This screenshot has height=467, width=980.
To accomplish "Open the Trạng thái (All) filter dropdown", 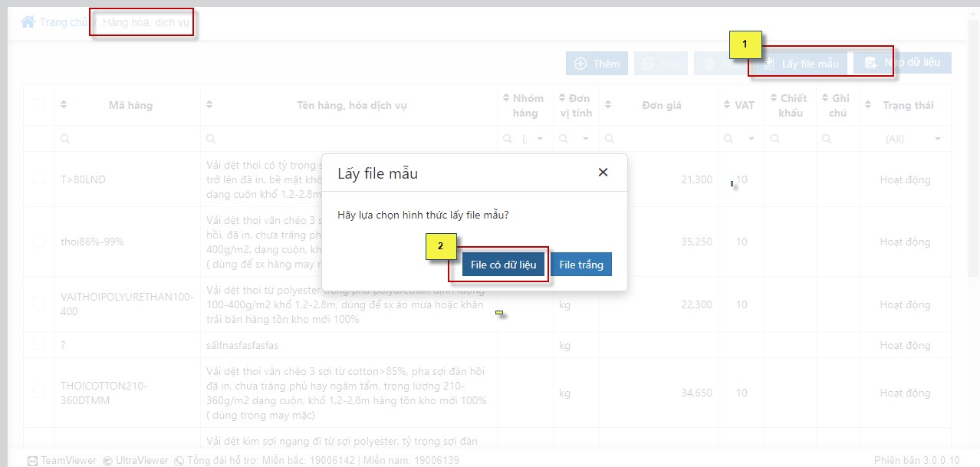I will point(938,139).
